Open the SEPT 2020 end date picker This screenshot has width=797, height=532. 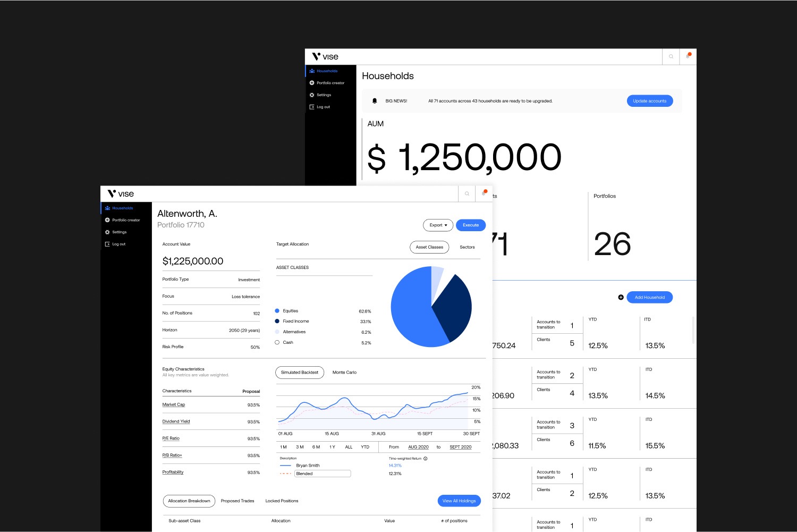[x=460, y=447]
